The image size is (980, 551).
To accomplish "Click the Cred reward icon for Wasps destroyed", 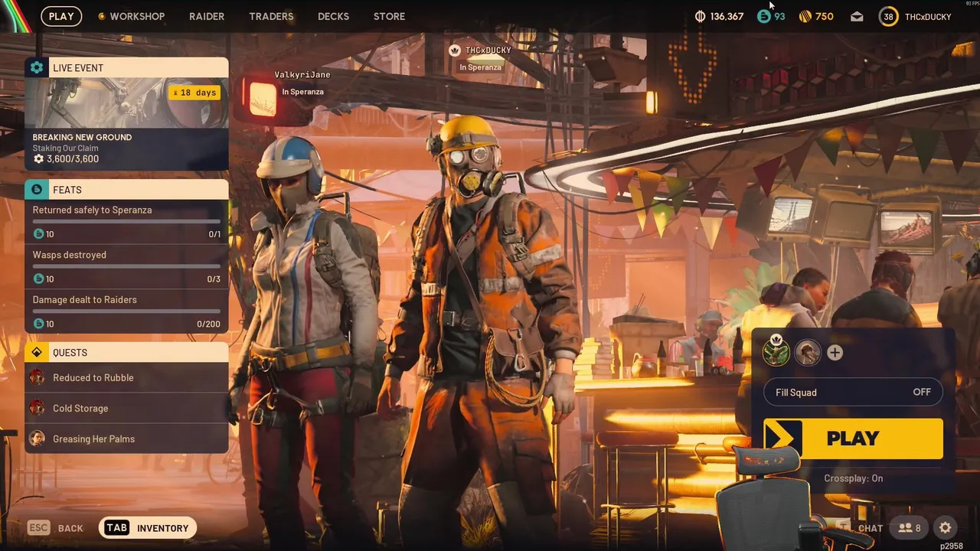I will 38,279.
